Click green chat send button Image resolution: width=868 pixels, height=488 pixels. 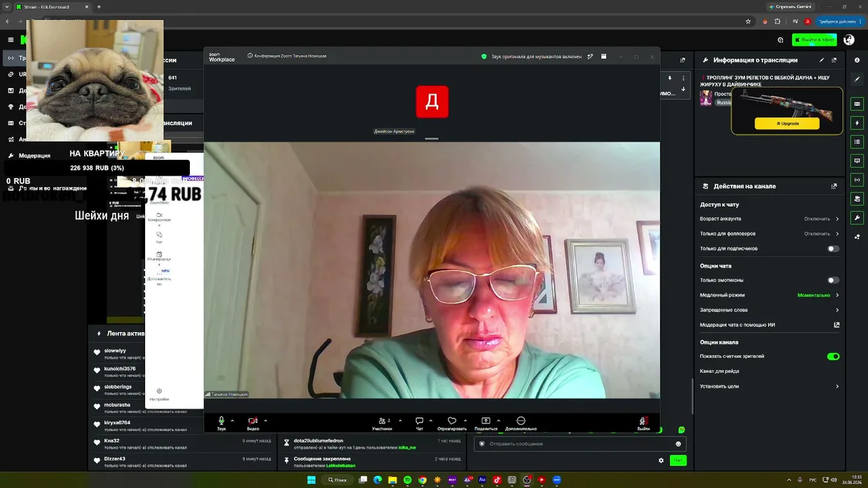click(x=677, y=460)
